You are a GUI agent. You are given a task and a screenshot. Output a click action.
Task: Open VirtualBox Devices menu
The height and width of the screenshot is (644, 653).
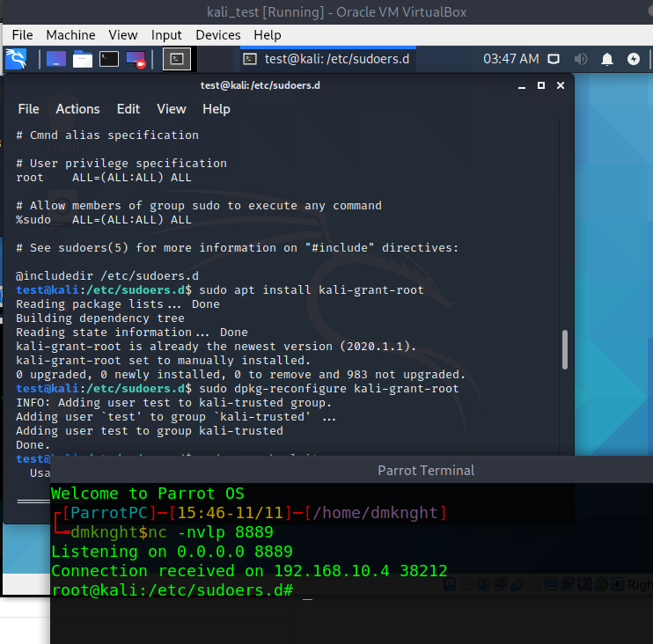[x=217, y=35]
